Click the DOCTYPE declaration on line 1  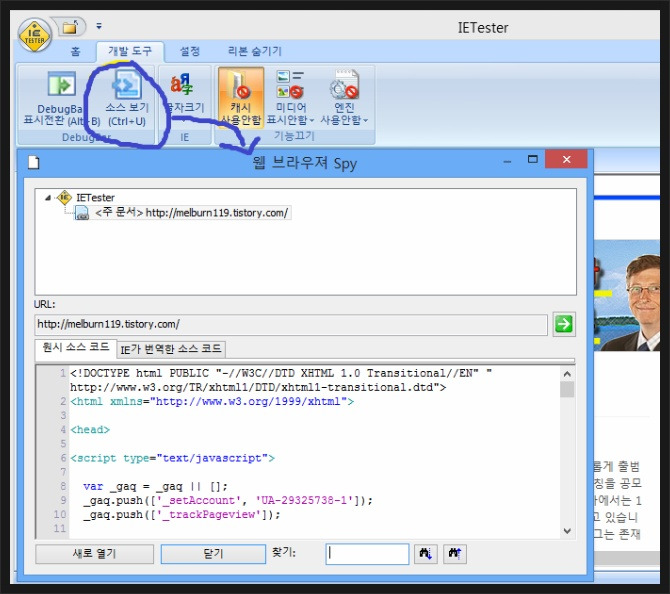pyautogui.click(x=281, y=380)
